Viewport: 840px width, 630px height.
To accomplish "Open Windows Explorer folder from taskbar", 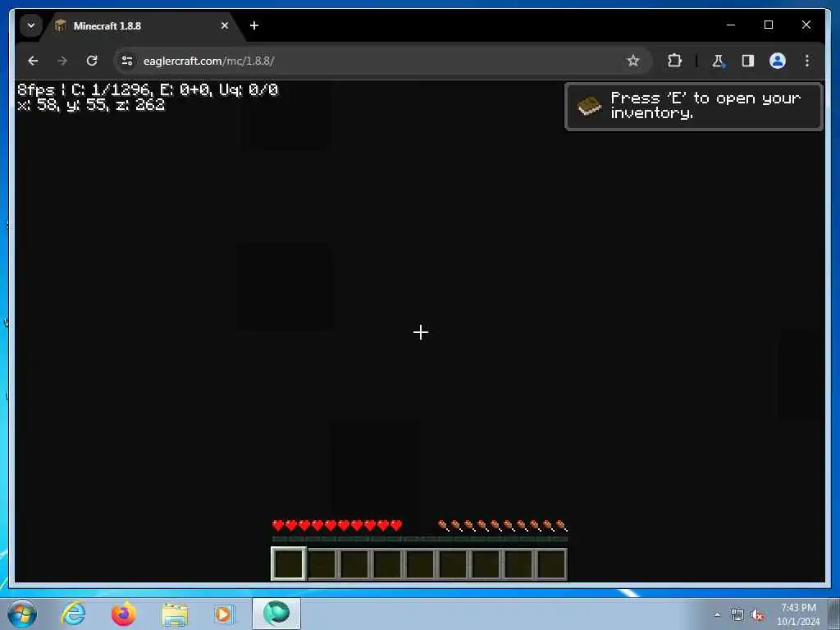I will tap(175, 614).
